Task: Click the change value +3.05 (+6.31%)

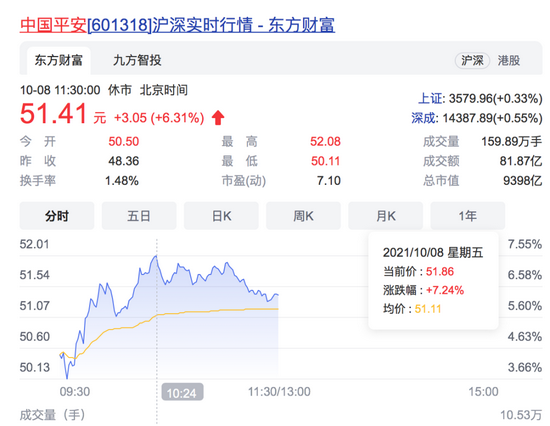Action: tap(159, 118)
